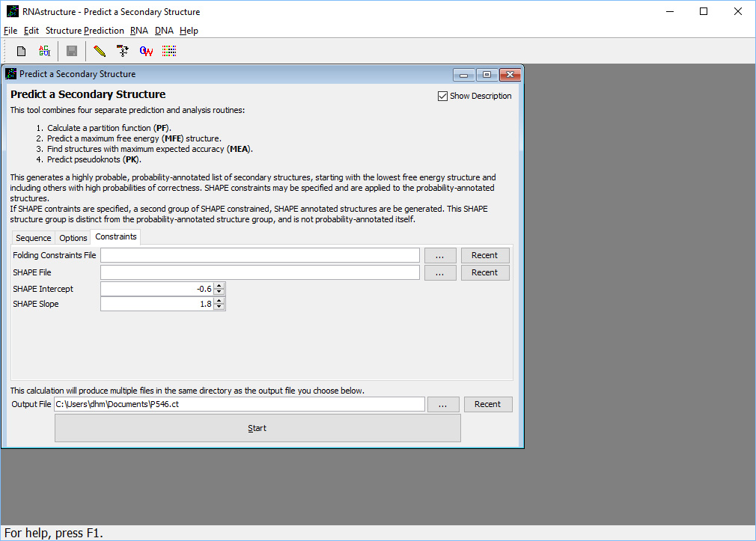Select the Constraints tab
This screenshot has width=756, height=541.
click(x=116, y=236)
